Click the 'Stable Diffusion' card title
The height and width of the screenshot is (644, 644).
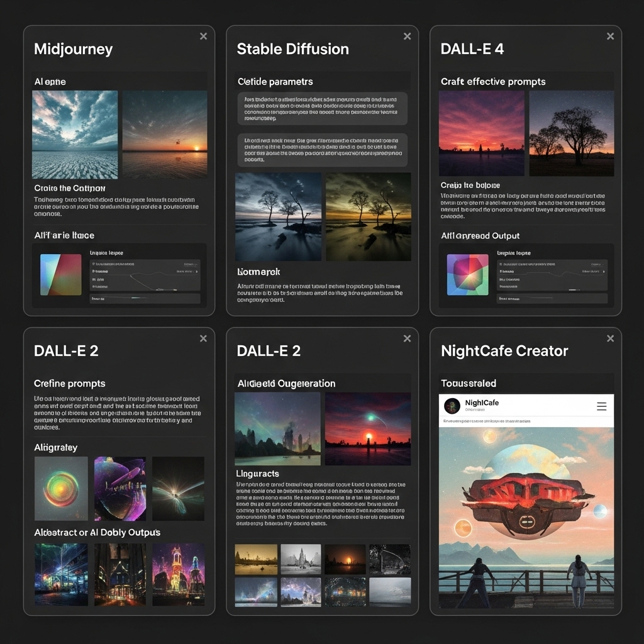[x=293, y=49]
